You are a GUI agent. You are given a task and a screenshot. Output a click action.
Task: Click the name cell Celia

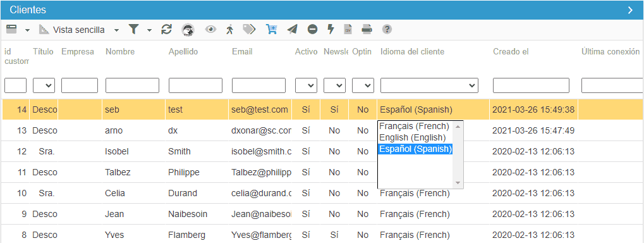[133, 193]
